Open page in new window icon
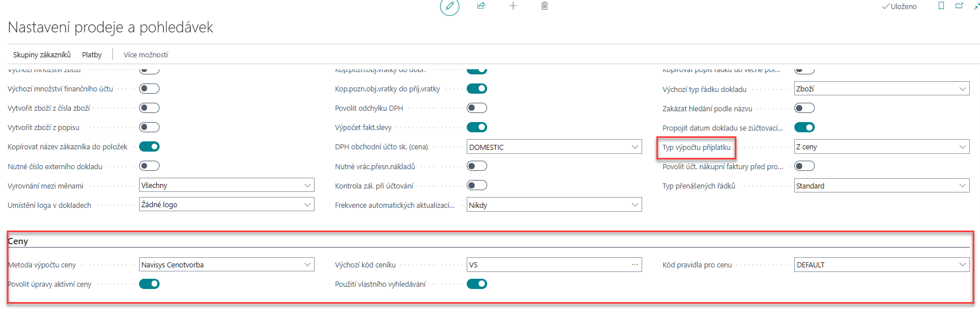Image resolution: width=980 pixels, height=310 pixels. [959, 6]
